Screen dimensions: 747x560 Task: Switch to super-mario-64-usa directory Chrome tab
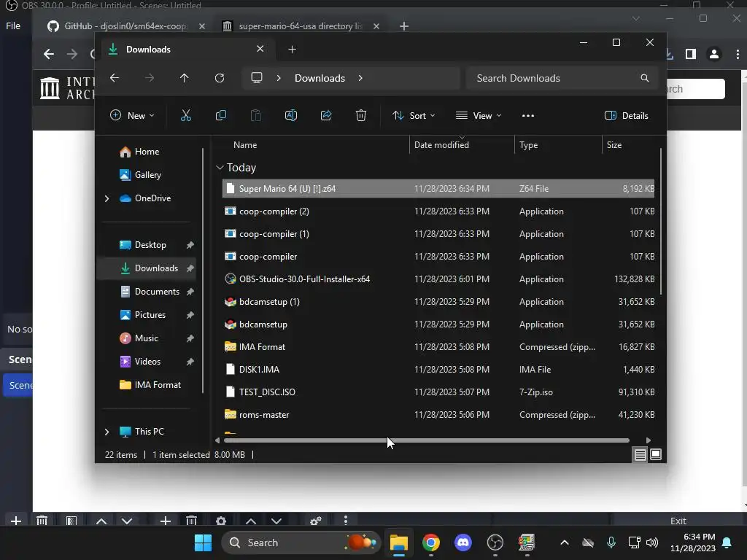tap(301, 26)
